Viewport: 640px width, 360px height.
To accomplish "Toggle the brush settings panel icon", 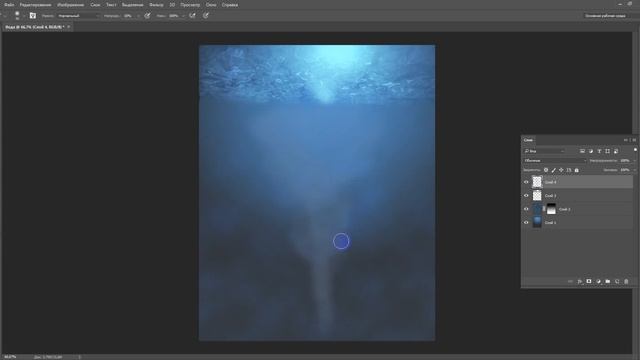I will [33, 16].
